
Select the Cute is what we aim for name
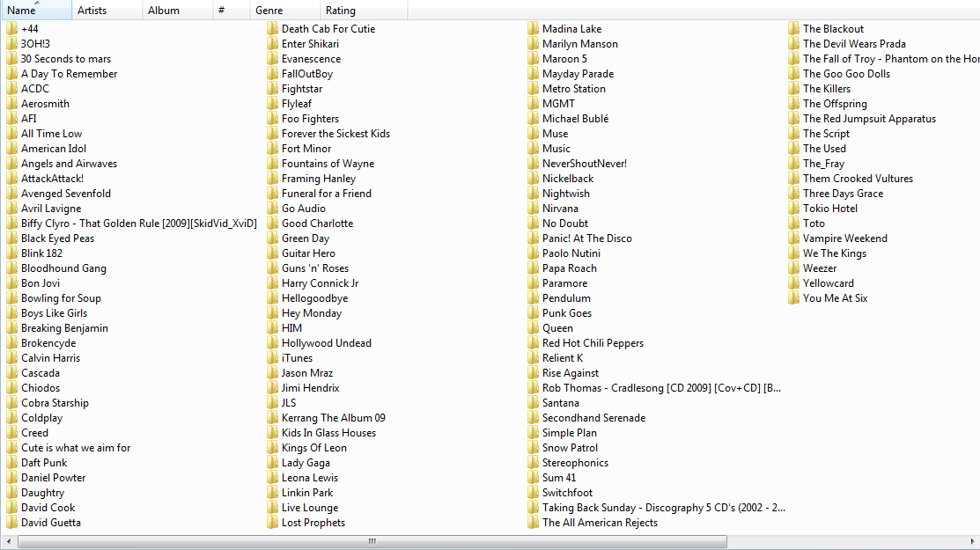[76, 448]
